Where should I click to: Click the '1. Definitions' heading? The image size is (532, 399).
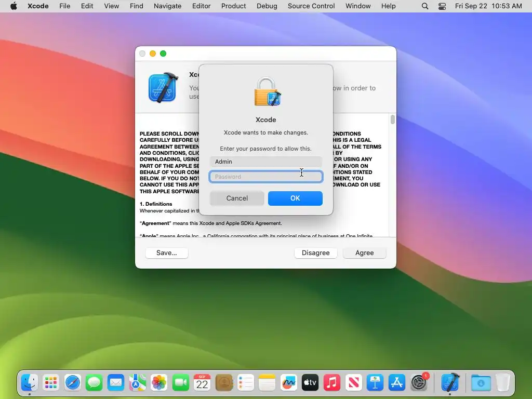tap(156, 204)
